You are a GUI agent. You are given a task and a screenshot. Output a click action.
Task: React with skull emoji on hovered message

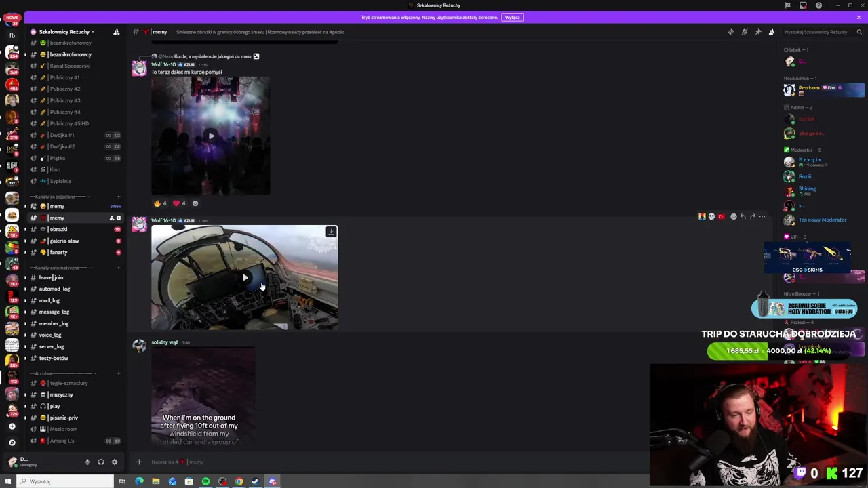[x=711, y=217]
